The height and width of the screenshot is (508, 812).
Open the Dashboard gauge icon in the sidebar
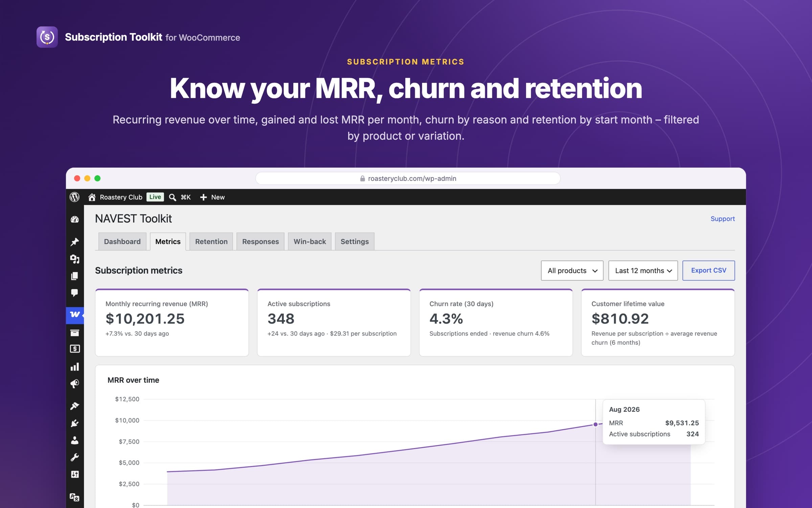pyautogui.click(x=75, y=219)
